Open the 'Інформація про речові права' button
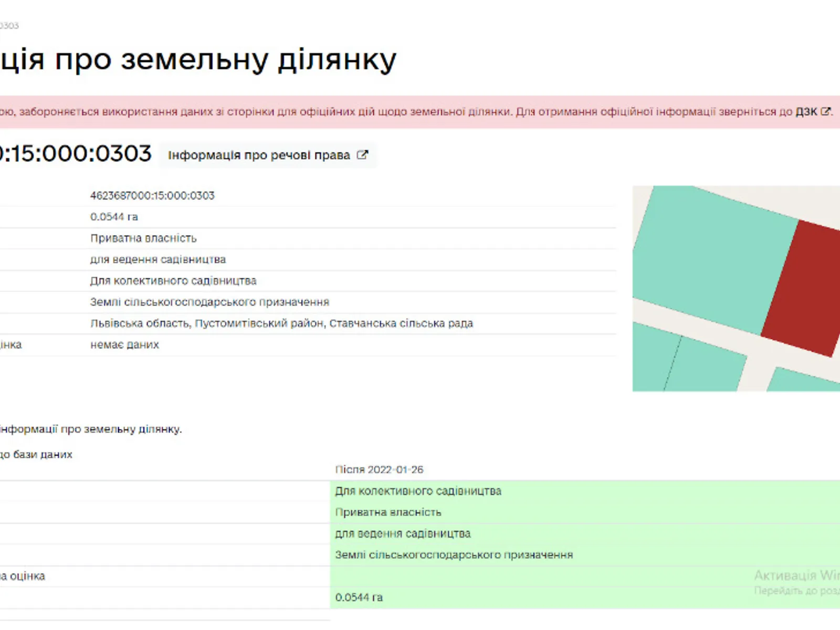Image resolution: width=840 pixels, height=630 pixels. 268,155
